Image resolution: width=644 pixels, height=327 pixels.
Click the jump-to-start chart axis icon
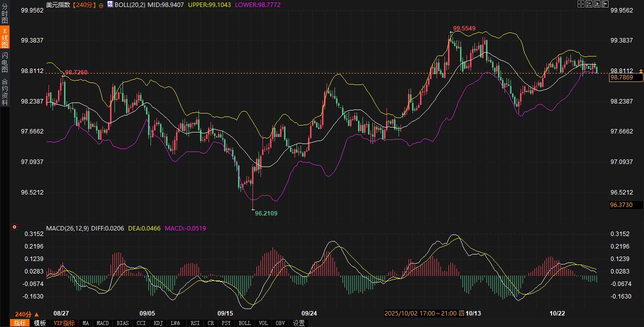click(x=589, y=4)
